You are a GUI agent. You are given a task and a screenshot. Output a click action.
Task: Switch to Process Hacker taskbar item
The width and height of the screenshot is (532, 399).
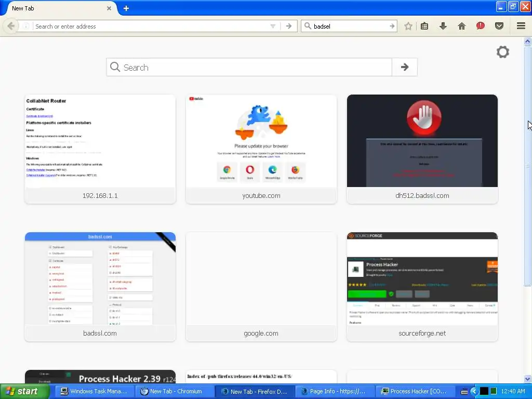[416, 391]
